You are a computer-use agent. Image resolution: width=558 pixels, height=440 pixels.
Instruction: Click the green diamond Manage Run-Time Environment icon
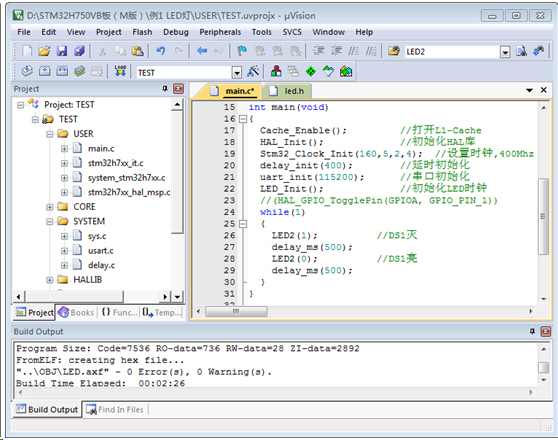pos(311,72)
